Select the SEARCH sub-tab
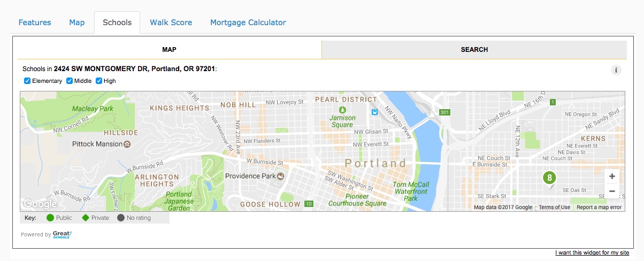This screenshot has height=261, width=644. pyautogui.click(x=474, y=50)
